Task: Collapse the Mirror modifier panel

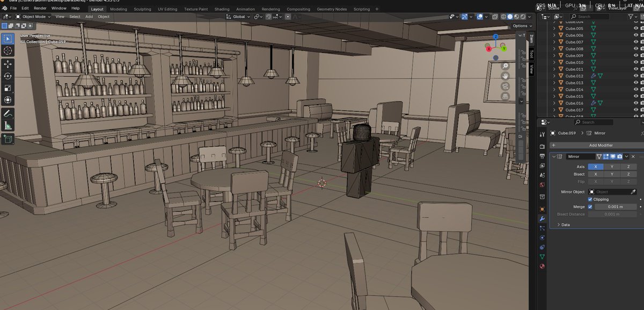Action: pos(554,156)
